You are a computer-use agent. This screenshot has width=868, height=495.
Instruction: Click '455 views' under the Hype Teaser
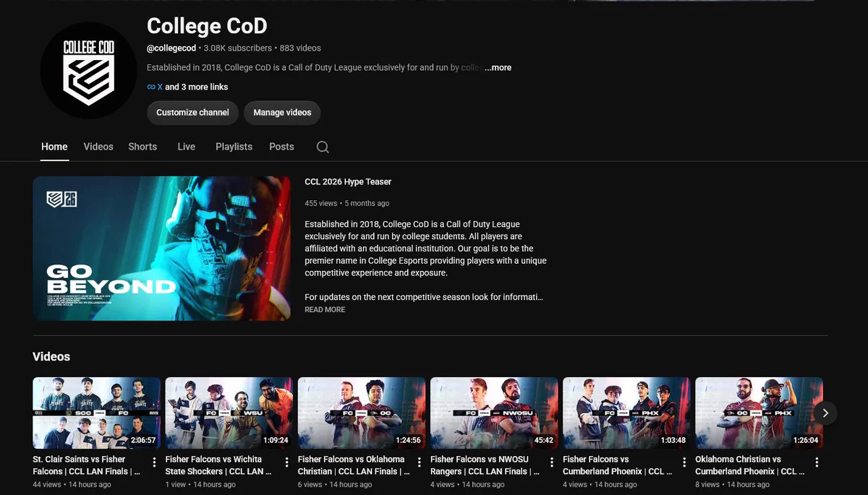click(x=321, y=204)
